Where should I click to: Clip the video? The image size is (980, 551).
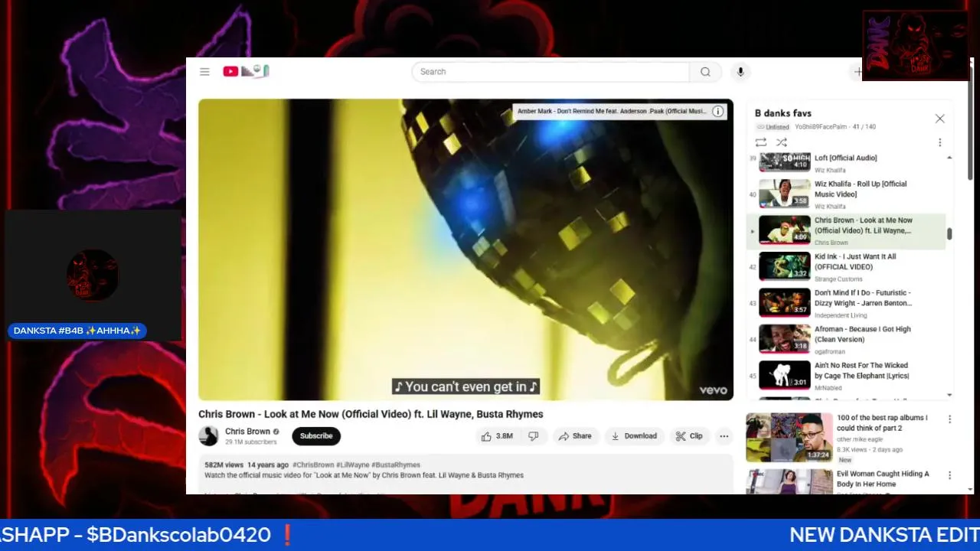pyautogui.click(x=689, y=436)
